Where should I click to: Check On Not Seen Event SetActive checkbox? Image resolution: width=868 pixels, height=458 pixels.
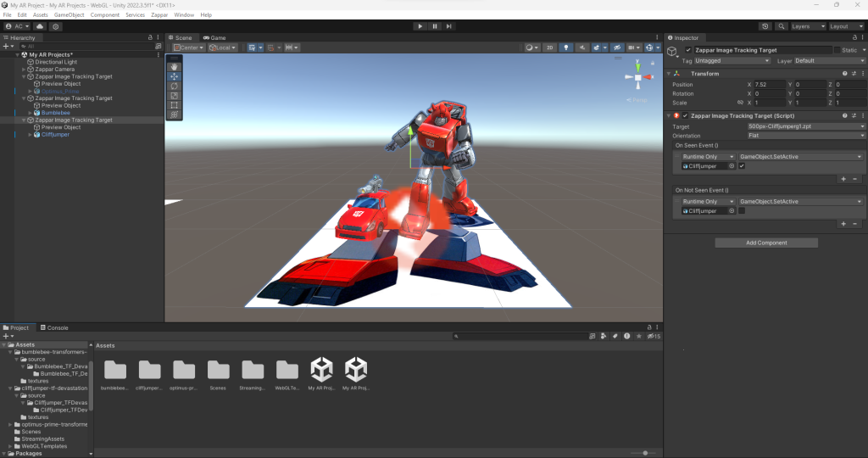(x=743, y=211)
